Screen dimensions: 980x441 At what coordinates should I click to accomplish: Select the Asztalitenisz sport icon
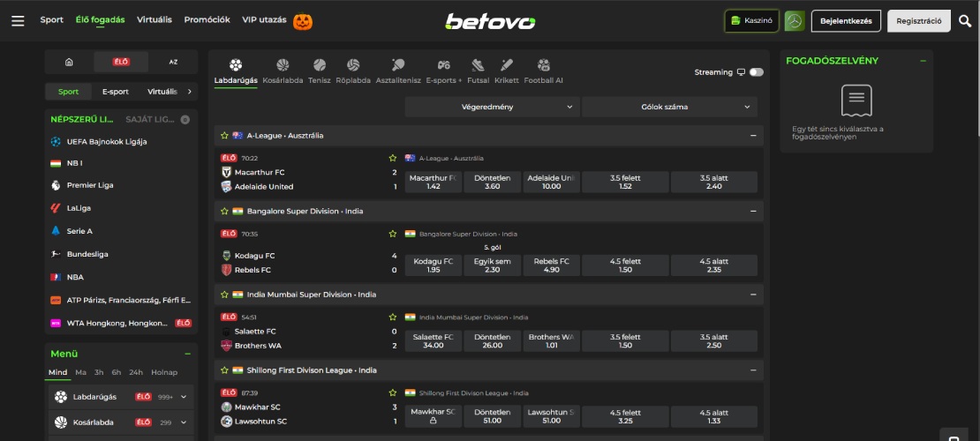398,65
